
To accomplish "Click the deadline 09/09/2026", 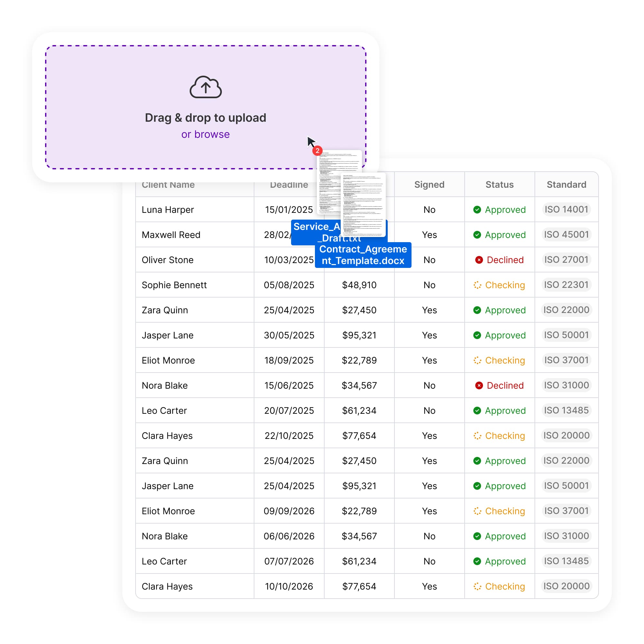I will coord(289,511).
